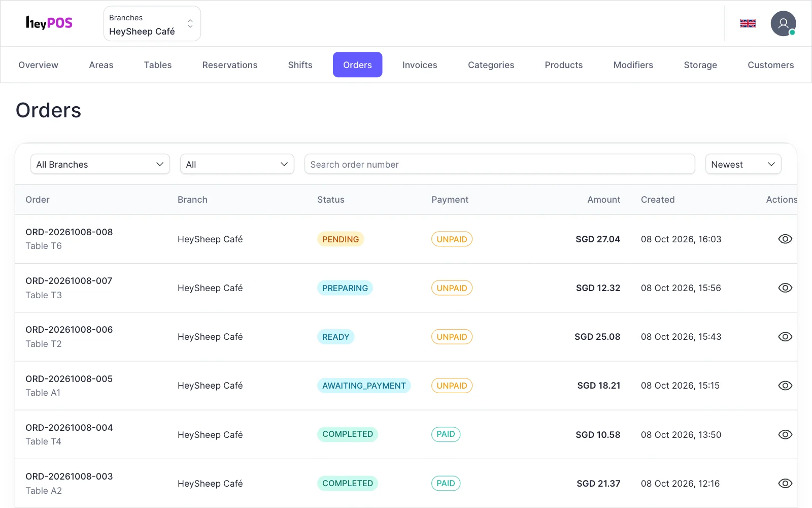
Task: Open the Reservations tab
Action: (230, 65)
